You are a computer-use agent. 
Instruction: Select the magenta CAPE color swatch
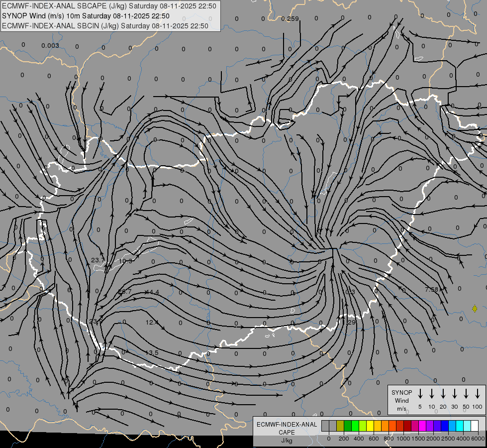(422, 426)
